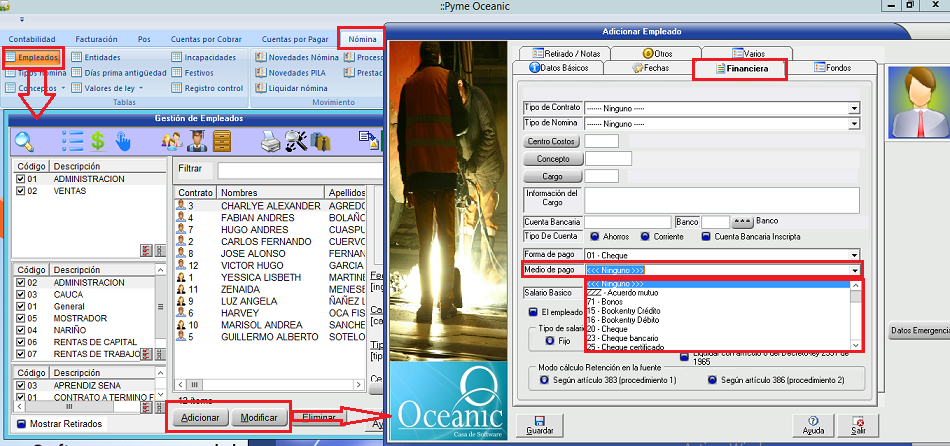
Task: Open Novedades Nómina in Movimiento group
Action: 297,58
